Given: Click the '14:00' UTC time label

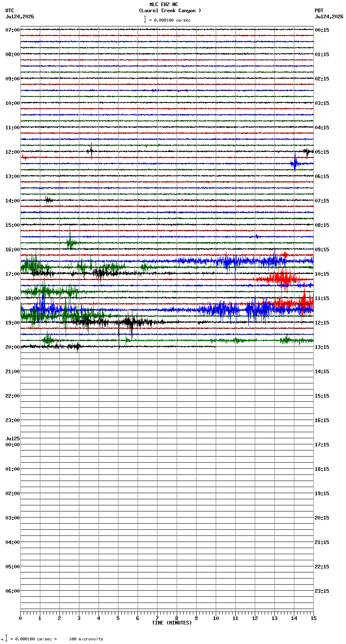Looking at the screenshot, I should pos(13,201).
